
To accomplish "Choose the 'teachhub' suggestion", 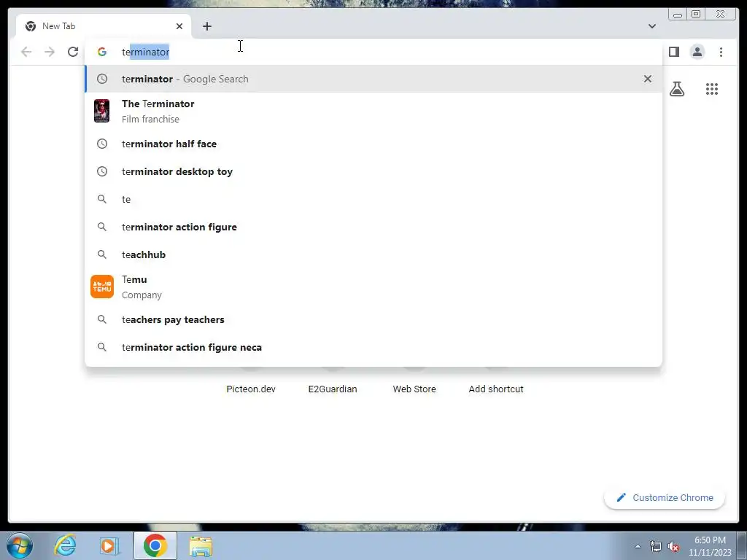I will (x=373, y=254).
